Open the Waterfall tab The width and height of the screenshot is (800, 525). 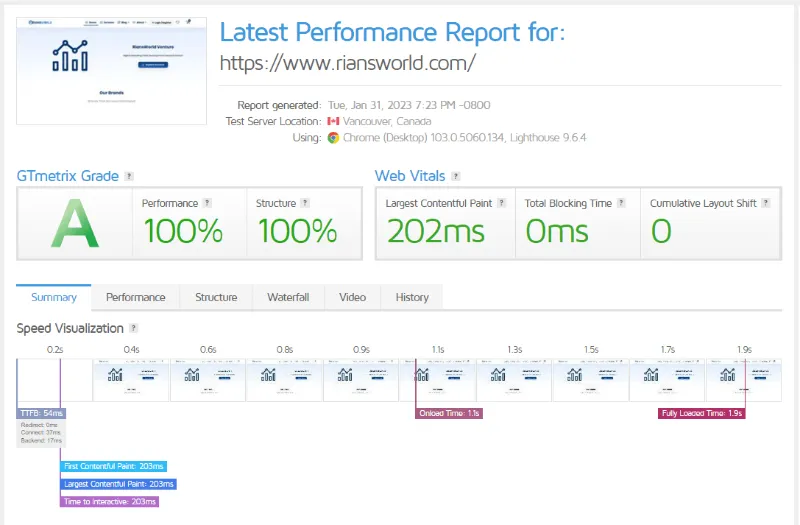288,297
